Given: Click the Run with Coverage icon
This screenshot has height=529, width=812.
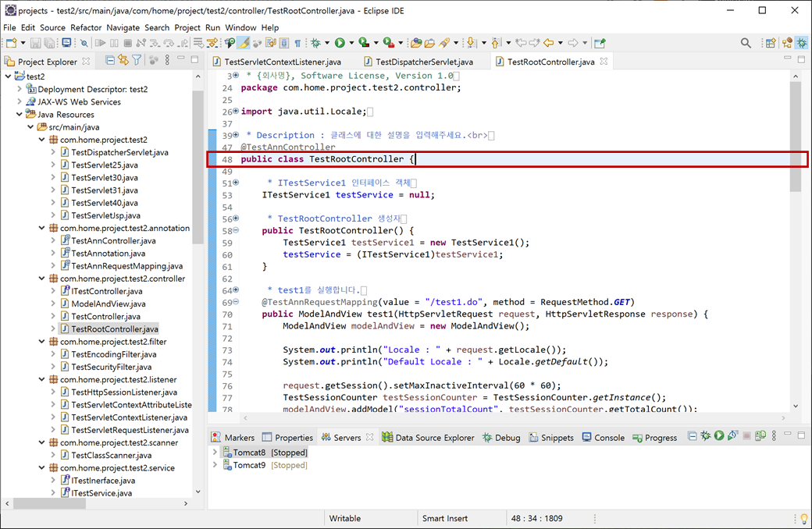Looking at the screenshot, I should click(364, 44).
